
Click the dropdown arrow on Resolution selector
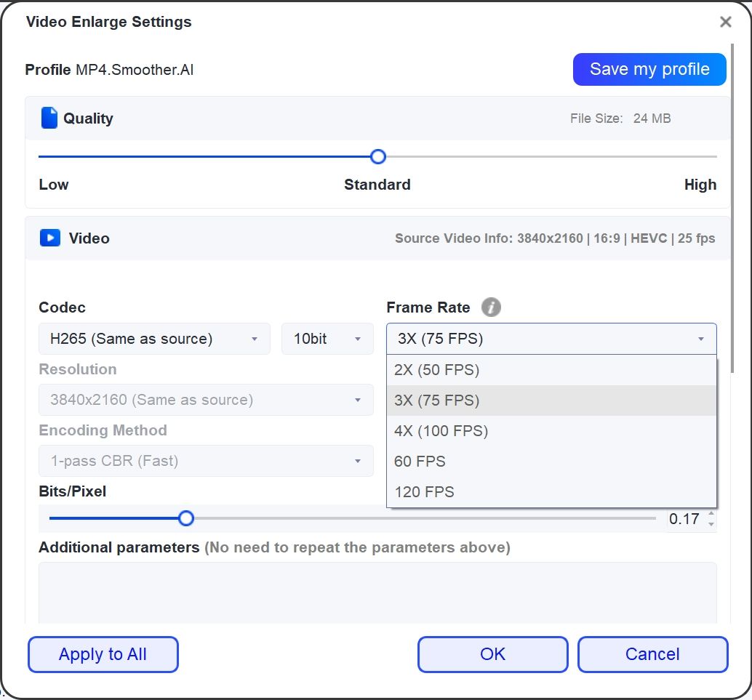[x=357, y=400]
